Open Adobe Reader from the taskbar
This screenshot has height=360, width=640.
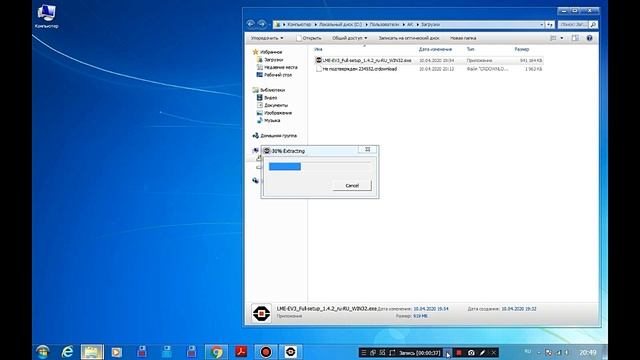point(241,351)
